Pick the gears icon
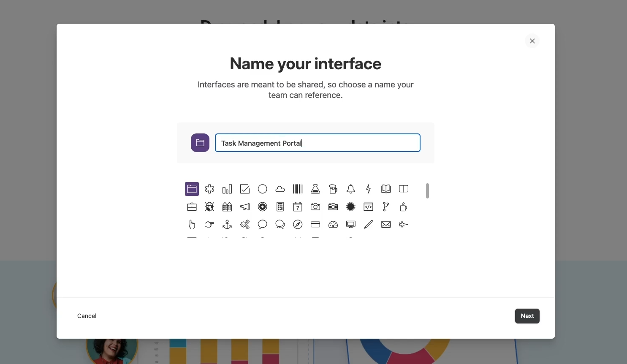627x364 pixels. [245, 225]
